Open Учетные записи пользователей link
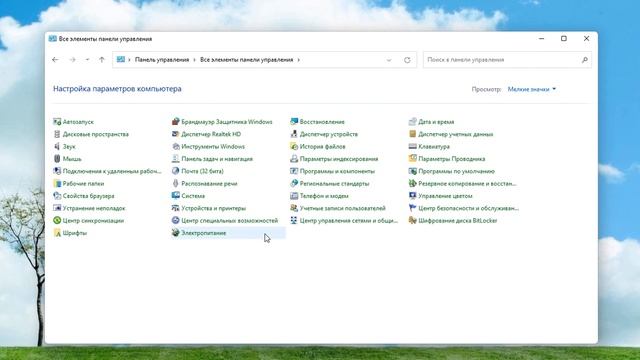Screen dimensions: 640x360 [342, 208]
